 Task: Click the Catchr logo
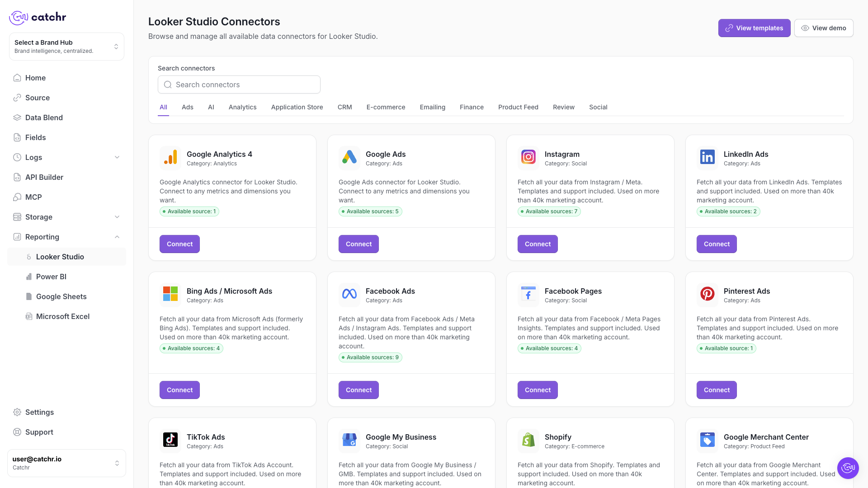pos(38,17)
